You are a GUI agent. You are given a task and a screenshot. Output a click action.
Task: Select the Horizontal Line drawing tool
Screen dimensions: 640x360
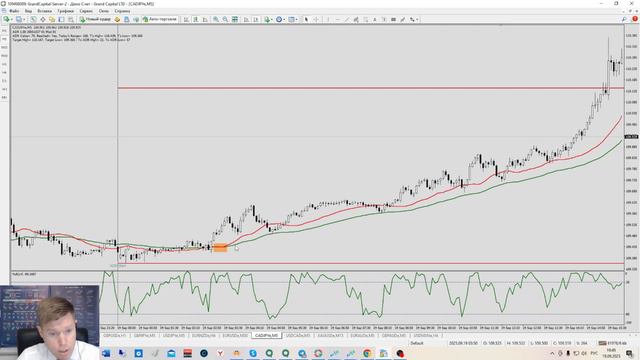(x=338, y=19)
